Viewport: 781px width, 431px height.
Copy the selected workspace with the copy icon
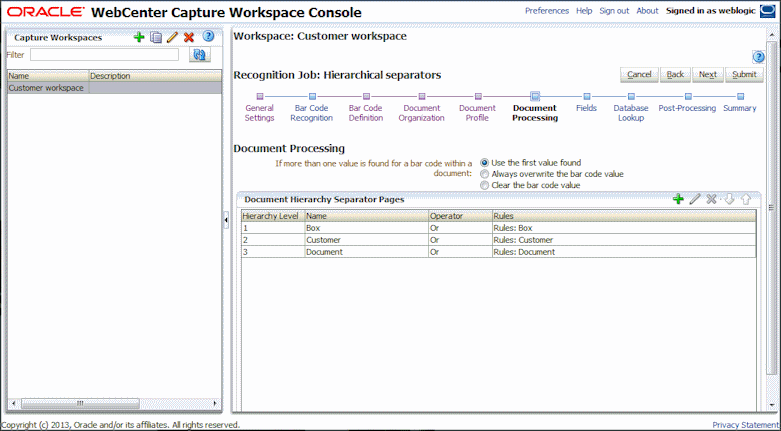156,37
